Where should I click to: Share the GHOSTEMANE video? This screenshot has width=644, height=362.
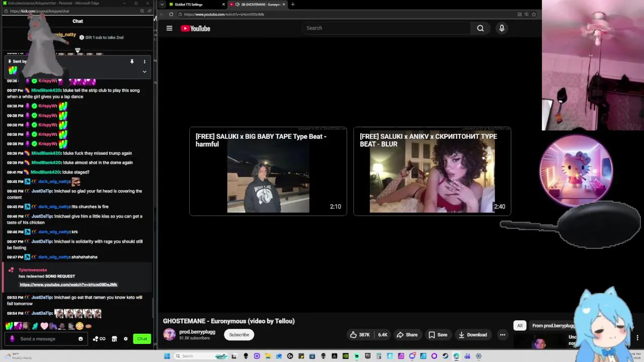pyautogui.click(x=407, y=335)
